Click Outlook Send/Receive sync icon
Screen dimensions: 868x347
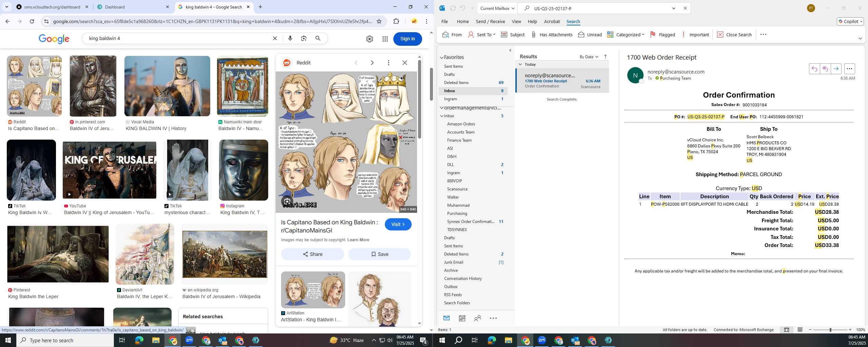point(453,8)
